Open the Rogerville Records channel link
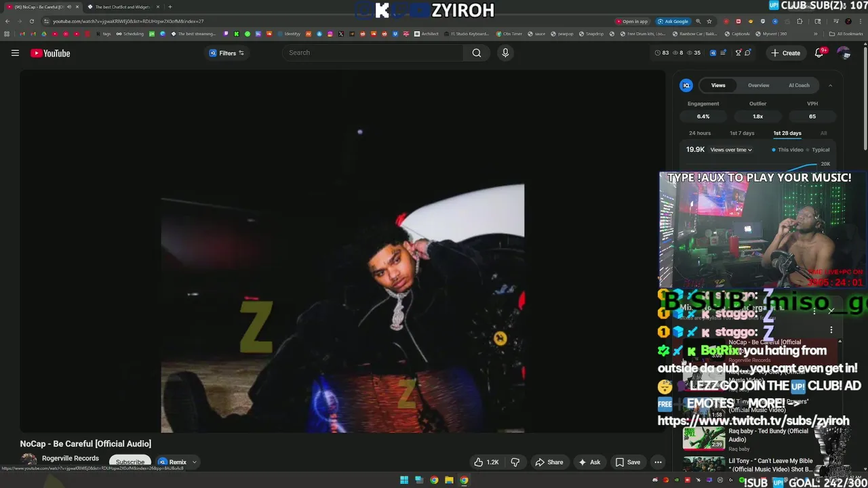The image size is (868, 488). (x=71, y=458)
